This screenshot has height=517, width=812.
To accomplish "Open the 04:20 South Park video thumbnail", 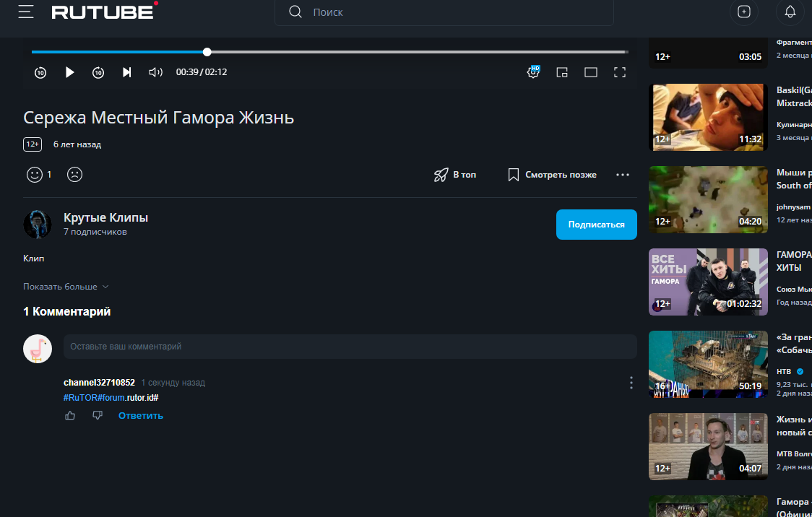I will click(x=708, y=200).
